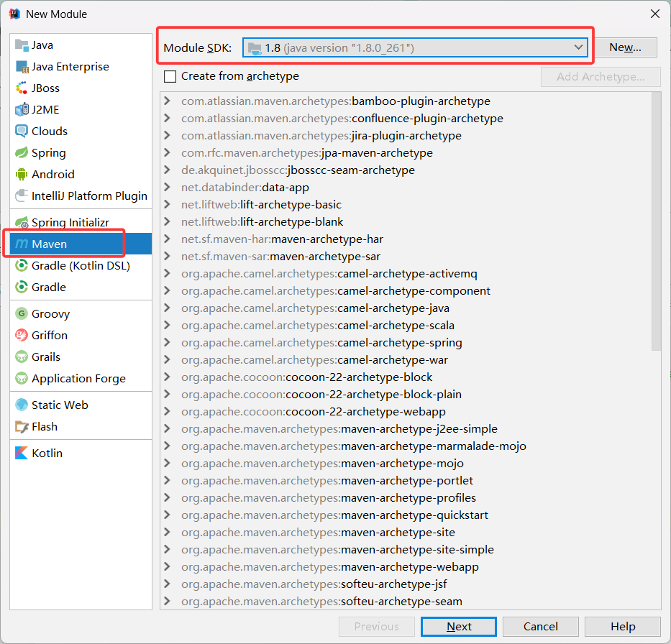Expand jbosscc-seam-archetype node

(168, 170)
